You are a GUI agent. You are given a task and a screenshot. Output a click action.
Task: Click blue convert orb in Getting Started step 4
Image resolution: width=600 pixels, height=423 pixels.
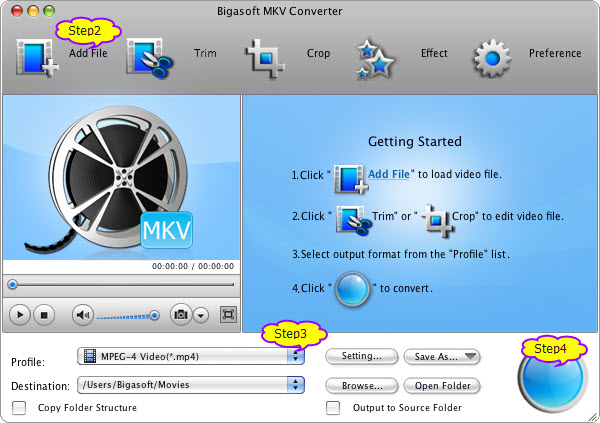click(x=352, y=289)
